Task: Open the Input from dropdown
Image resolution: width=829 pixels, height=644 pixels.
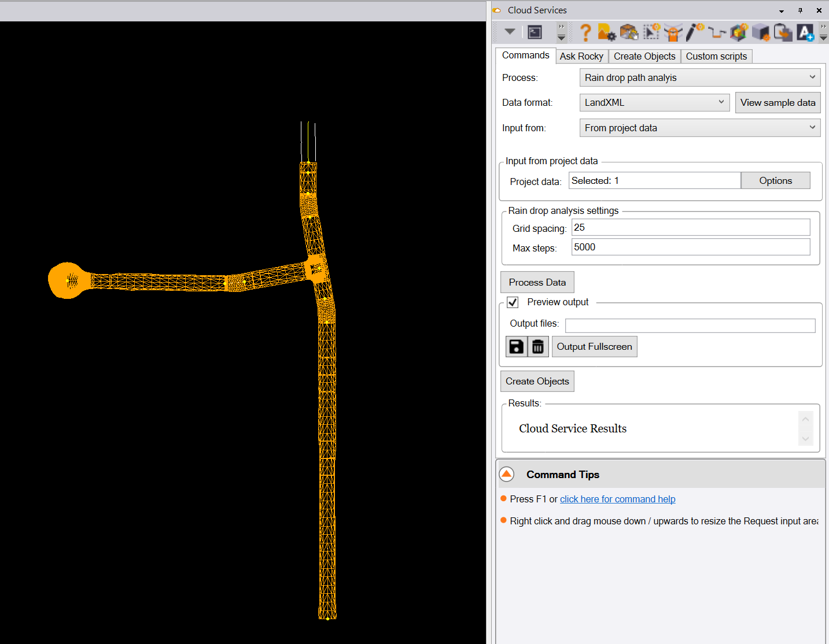Action: pos(699,128)
